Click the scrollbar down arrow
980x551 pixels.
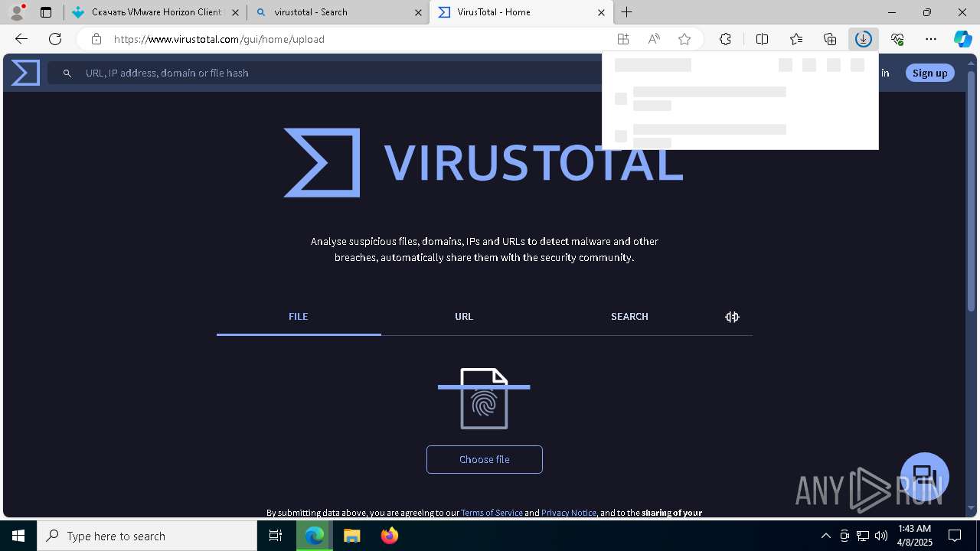(x=972, y=508)
